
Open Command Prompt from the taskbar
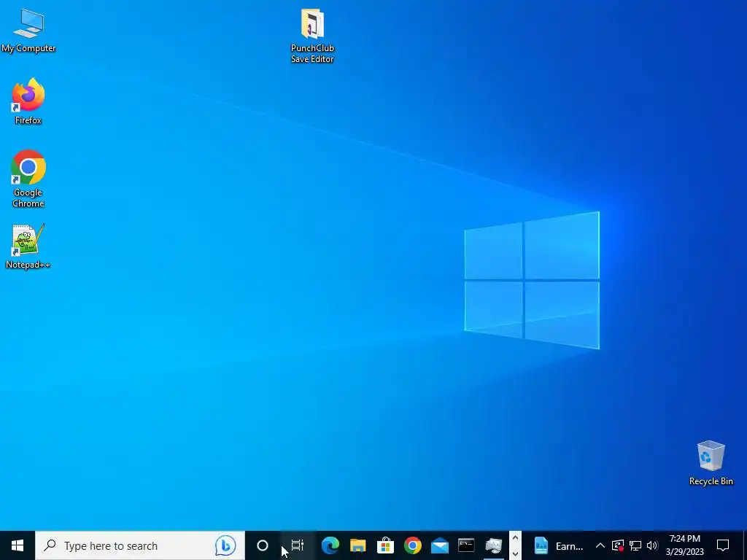click(x=466, y=545)
